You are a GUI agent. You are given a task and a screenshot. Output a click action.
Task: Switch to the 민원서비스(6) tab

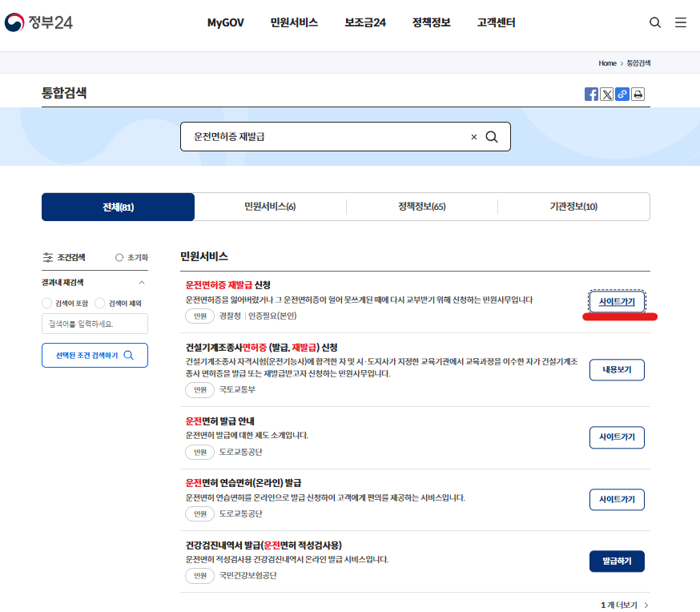tap(270, 207)
